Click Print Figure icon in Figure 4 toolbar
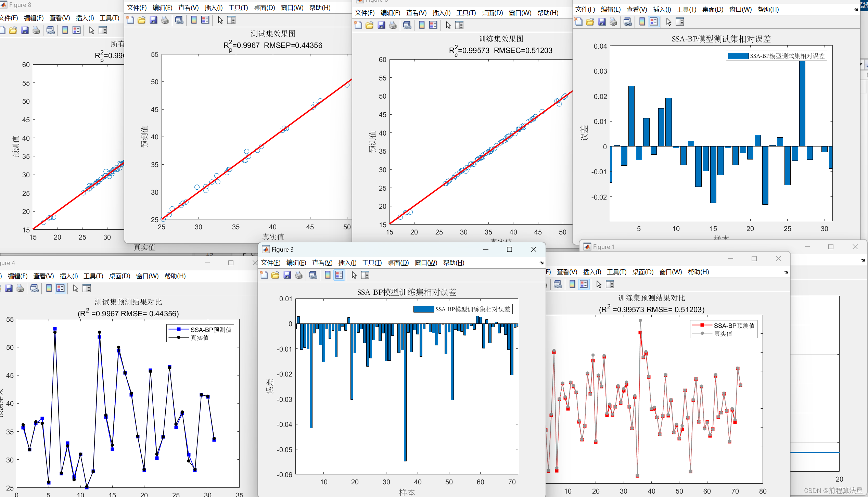The width and height of the screenshot is (868, 497). [20, 289]
